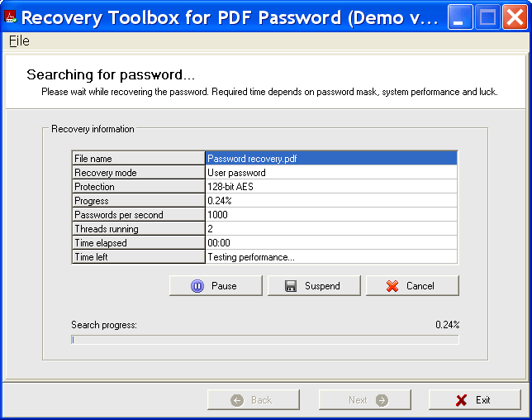The height and width of the screenshot is (420, 532).
Task: Click the 'Testing performance...' value
Action: 331,257
